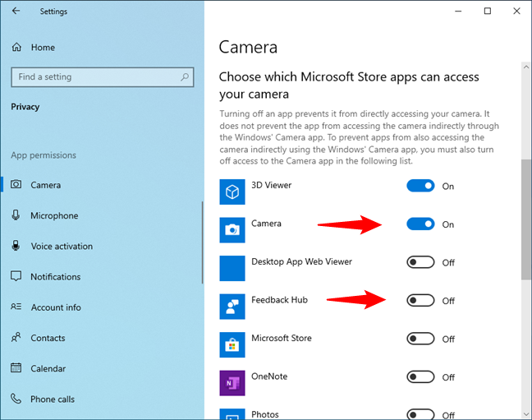
Task: Switch on OneNote camera access
Action: point(420,377)
